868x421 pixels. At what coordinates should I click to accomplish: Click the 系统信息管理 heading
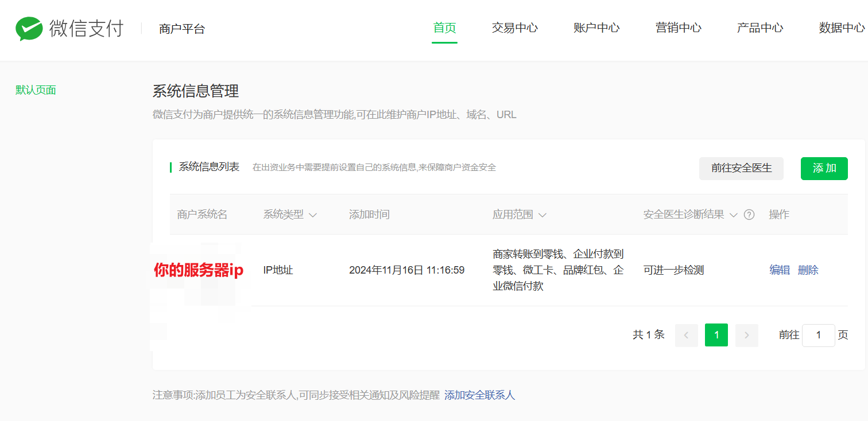196,91
